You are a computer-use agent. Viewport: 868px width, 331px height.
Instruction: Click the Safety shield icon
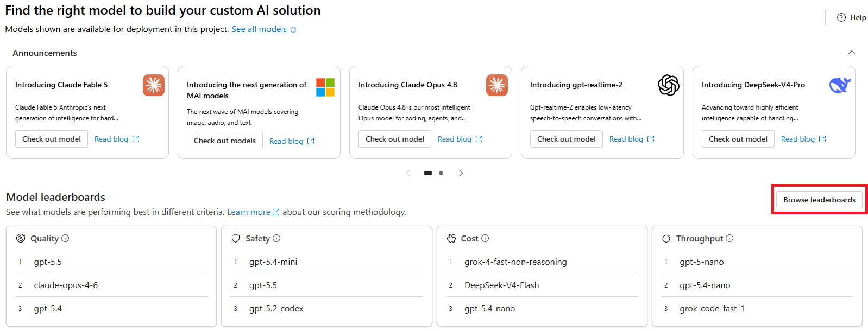tap(236, 238)
